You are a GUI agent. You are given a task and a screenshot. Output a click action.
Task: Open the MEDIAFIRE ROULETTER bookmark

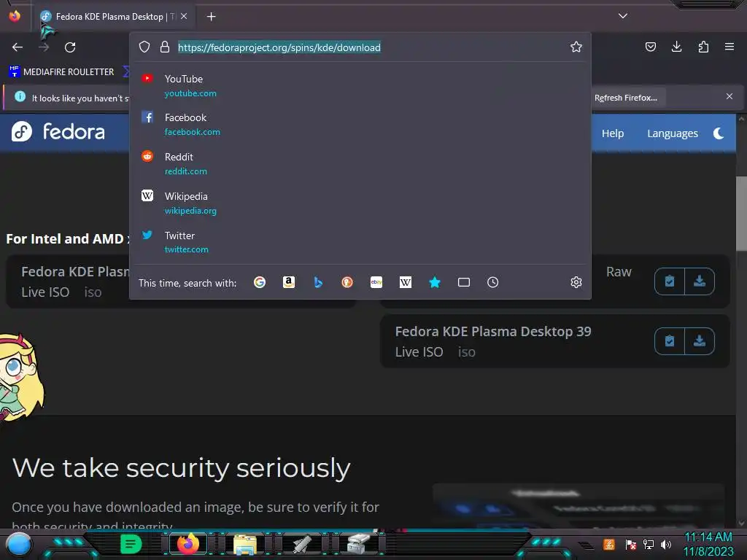62,72
